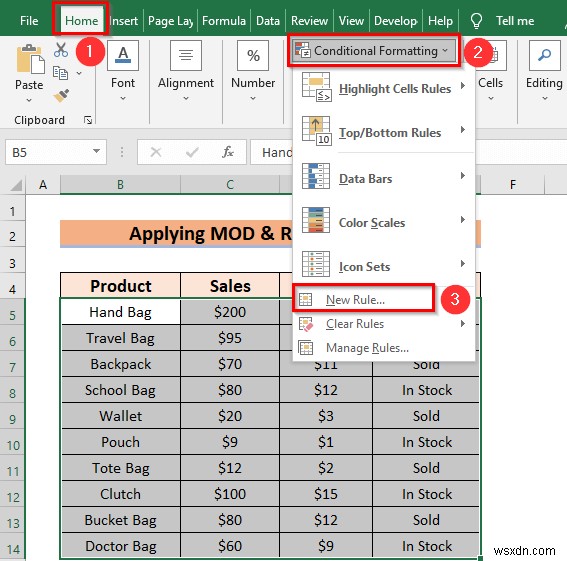Open the Conditional Formatting dropdown
This screenshot has height=561, width=567.
[374, 51]
